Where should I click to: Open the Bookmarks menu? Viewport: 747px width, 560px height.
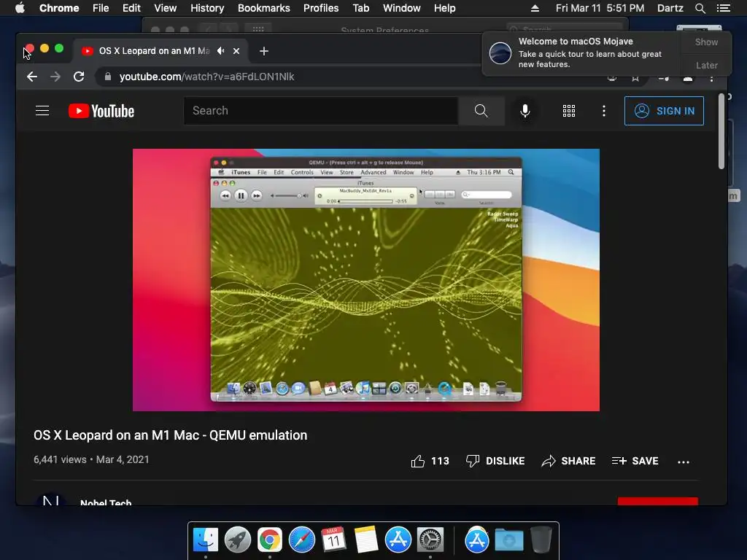click(264, 8)
